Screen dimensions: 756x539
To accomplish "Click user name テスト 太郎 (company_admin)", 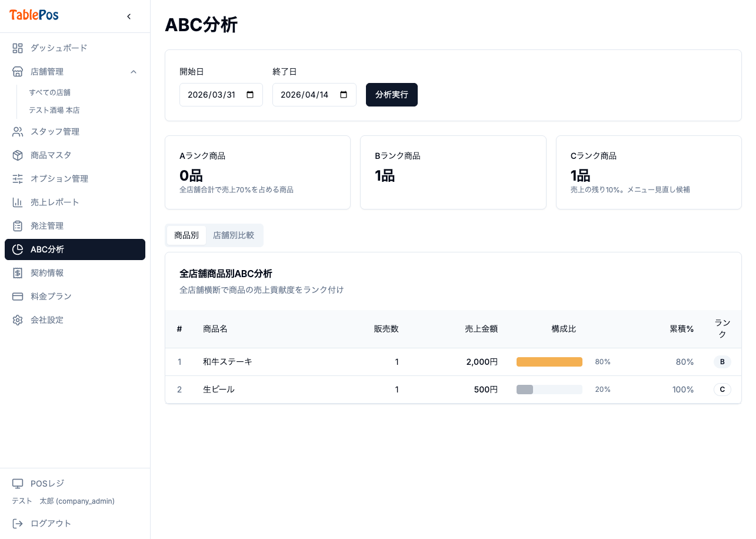I will [64, 501].
